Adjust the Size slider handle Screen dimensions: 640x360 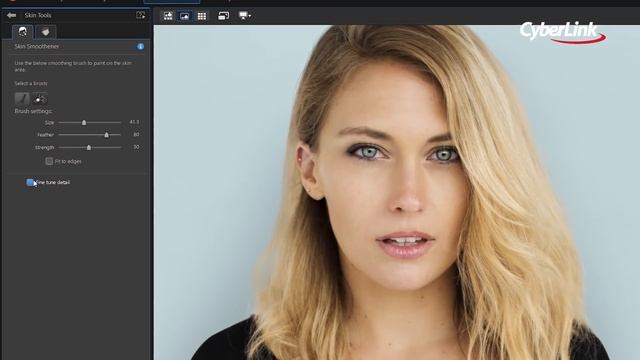(84, 122)
